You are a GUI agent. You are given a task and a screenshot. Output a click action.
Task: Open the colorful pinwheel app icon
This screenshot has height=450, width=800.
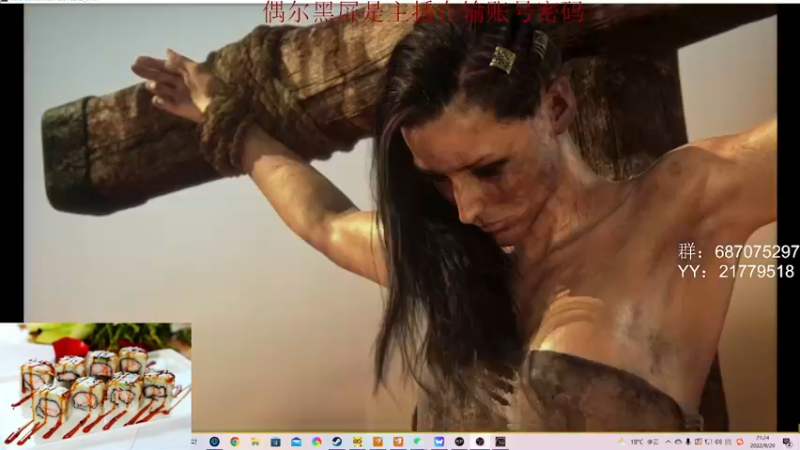coord(316,441)
